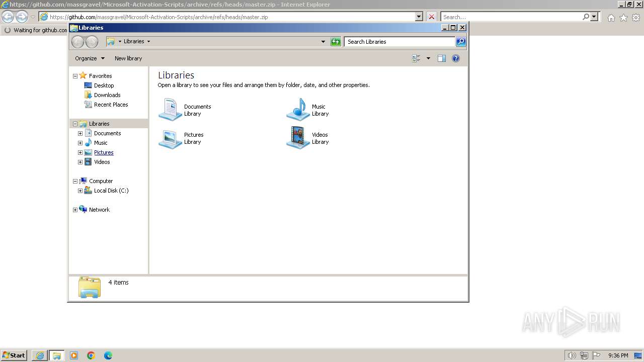The image size is (644, 362).
Task: Open the Music library icon in main pane
Action: [298, 110]
